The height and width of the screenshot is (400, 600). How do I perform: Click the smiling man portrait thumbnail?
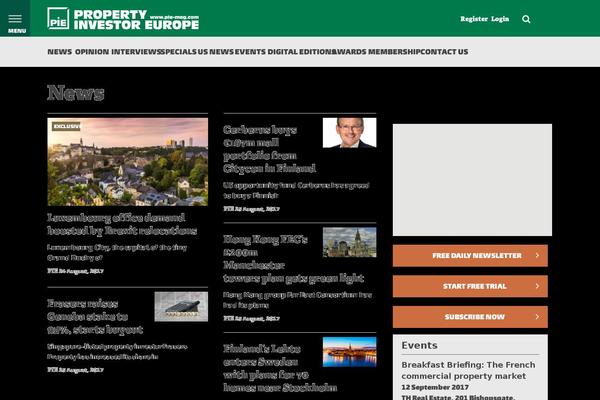[x=349, y=133]
